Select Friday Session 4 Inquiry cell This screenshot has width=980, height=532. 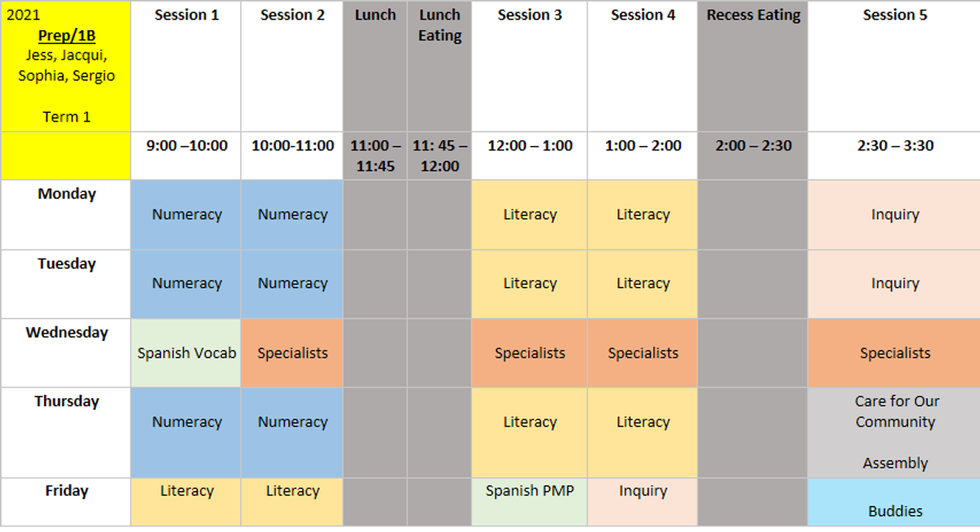coord(643,502)
